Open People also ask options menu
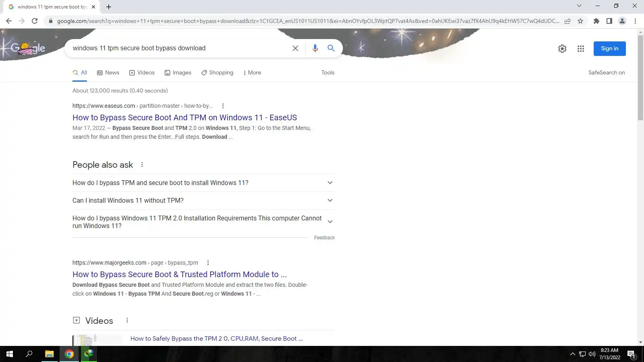 pos(142,165)
